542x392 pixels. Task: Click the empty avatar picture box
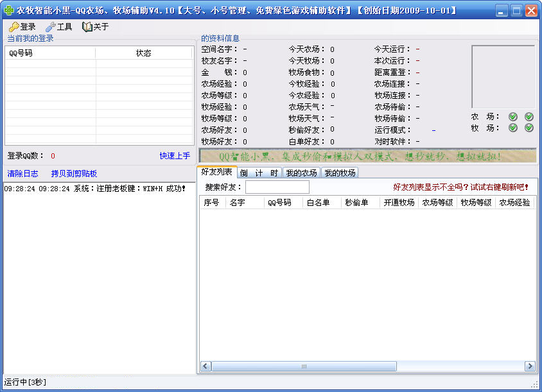pos(503,77)
